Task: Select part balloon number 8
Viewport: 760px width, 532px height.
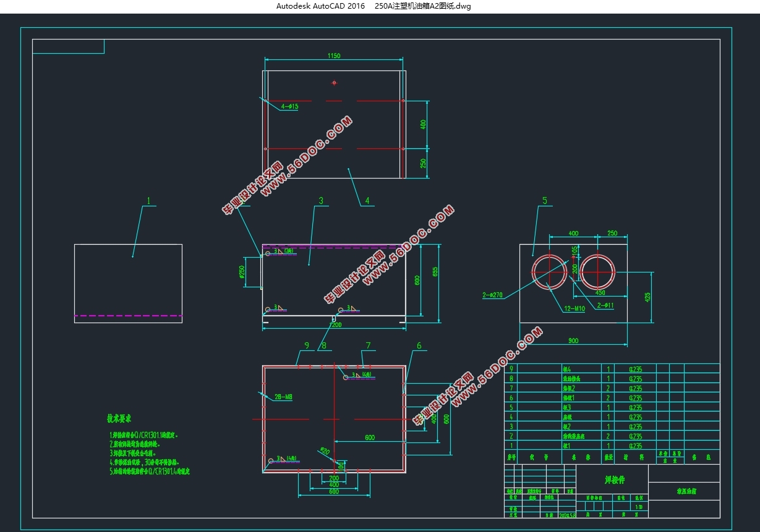Action: pyautogui.click(x=323, y=345)
